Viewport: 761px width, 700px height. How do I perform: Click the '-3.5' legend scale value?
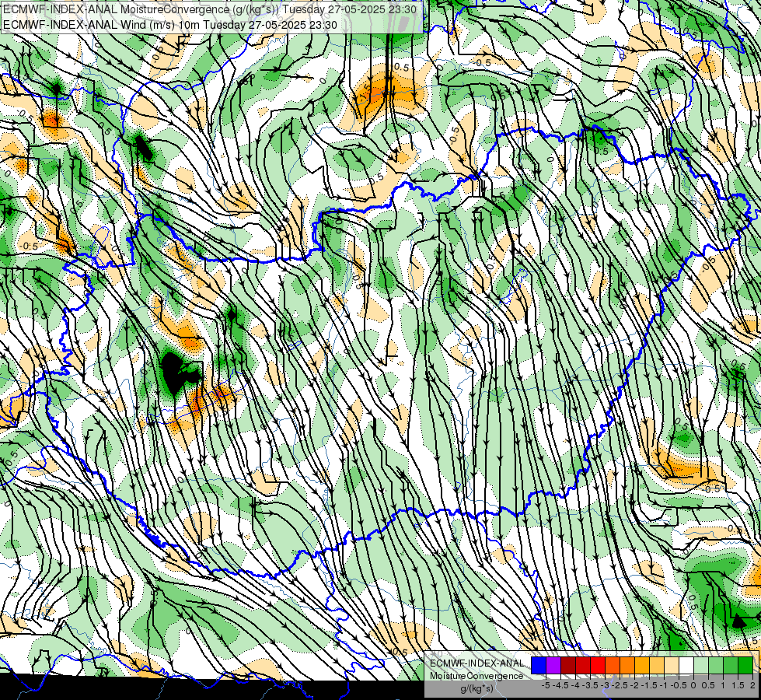[590, 685]
